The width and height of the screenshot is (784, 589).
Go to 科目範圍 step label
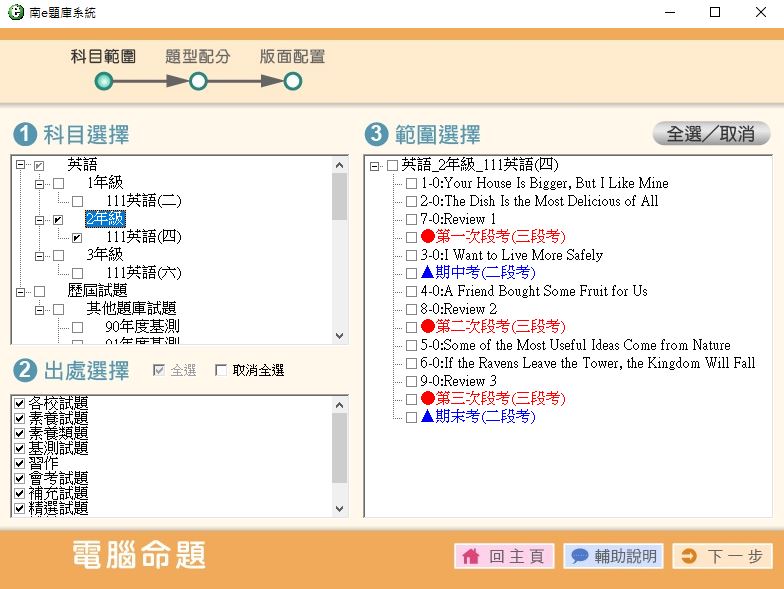[103, 56]
